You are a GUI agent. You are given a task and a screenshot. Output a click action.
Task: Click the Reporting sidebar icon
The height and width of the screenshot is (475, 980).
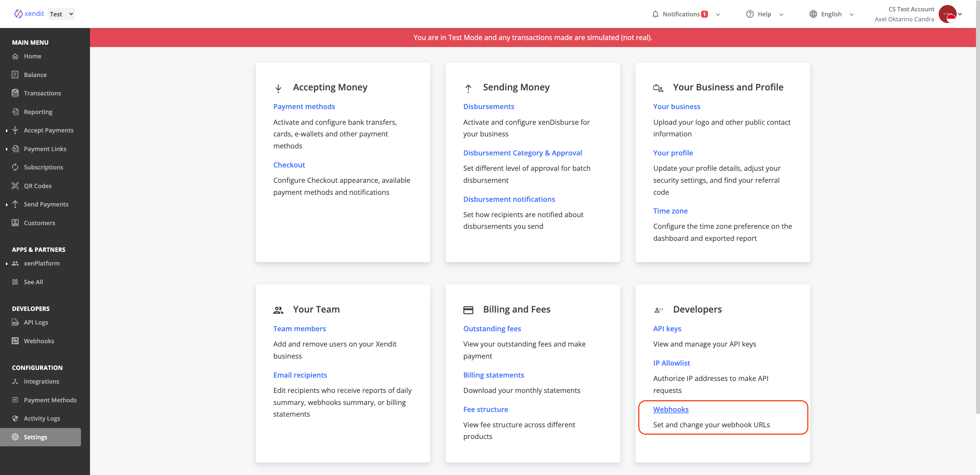(15, 111)
